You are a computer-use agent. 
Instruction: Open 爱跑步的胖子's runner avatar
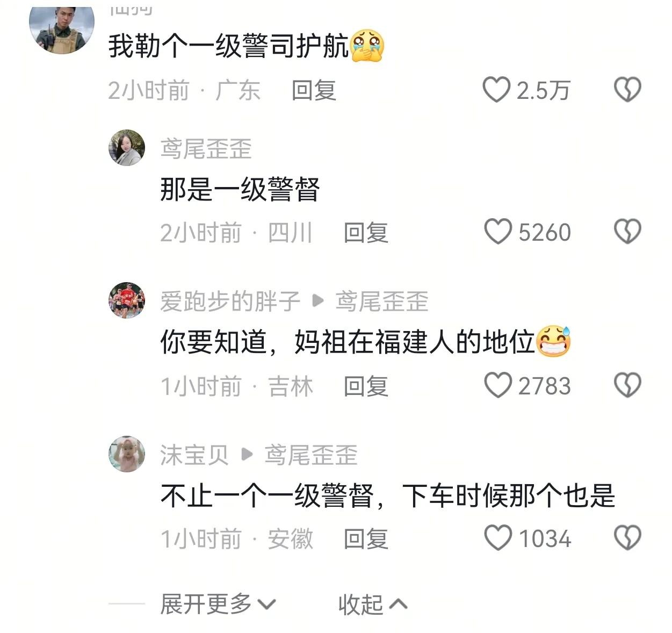click(x=127, y=300)
